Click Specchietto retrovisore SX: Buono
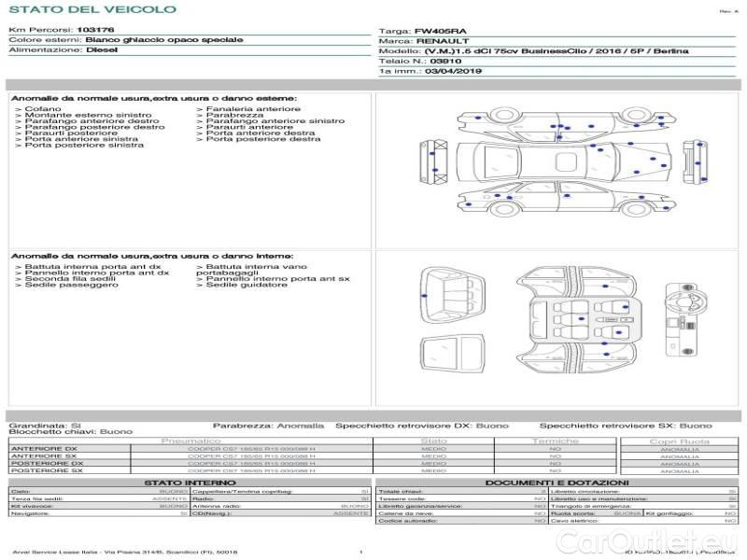 click(x=626, y=426)
